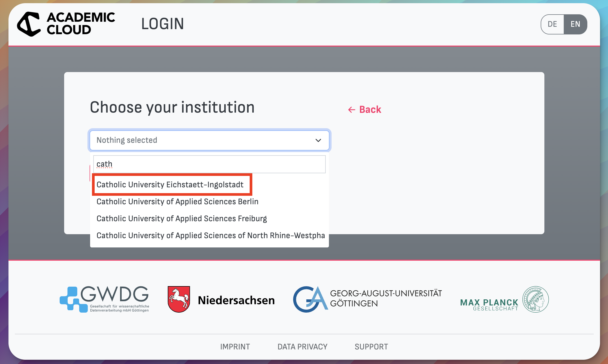608x364 pixels.
Task: Click the Academic Cloud logo icon
Action: 29,24
